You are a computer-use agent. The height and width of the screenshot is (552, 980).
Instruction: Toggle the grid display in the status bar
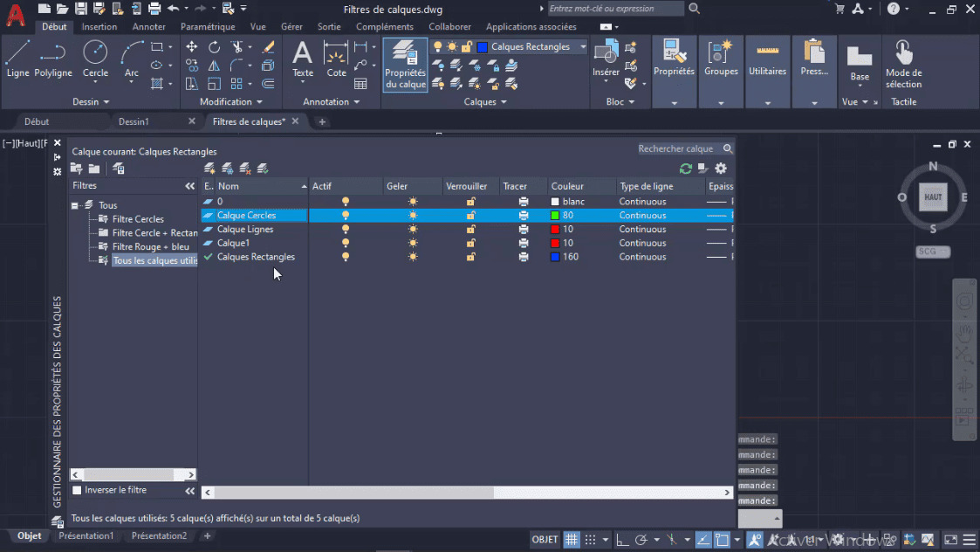[572, 539]
